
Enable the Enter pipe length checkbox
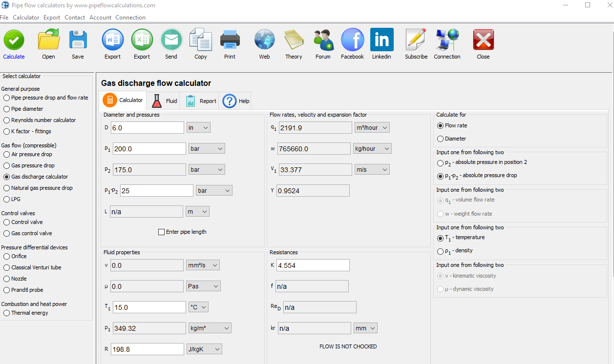point(161,232)
